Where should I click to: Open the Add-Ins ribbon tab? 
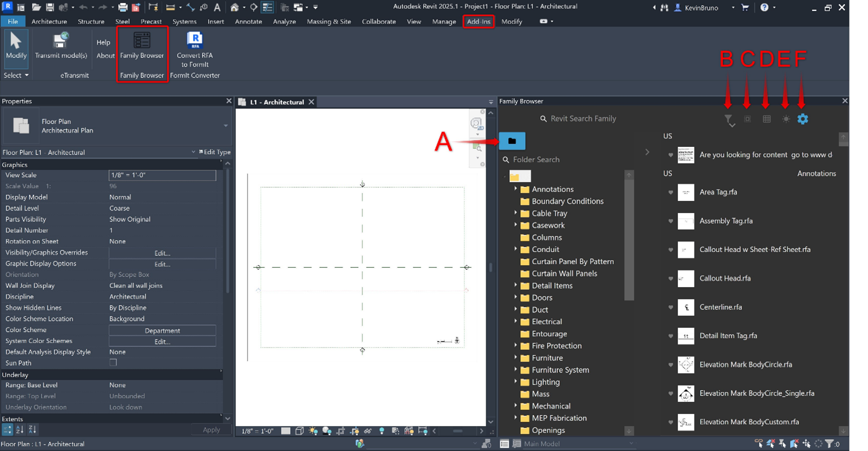(x=478, y=21)
